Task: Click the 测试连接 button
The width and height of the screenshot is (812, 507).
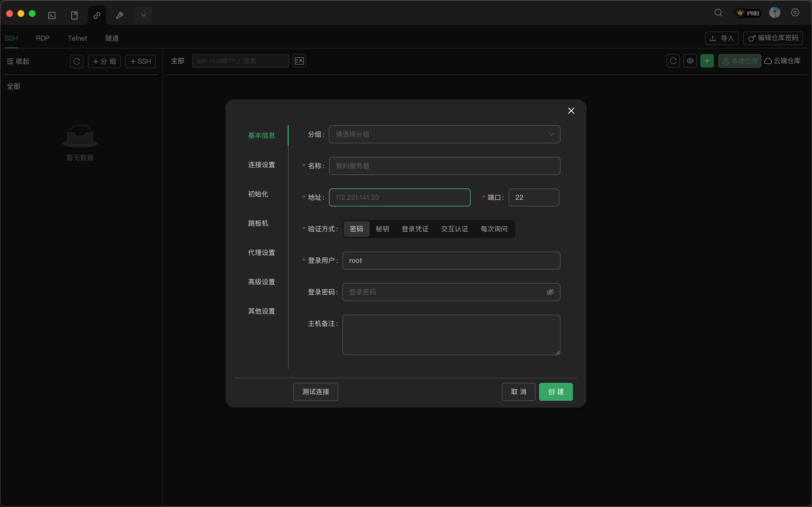Action: pos(315,392)
